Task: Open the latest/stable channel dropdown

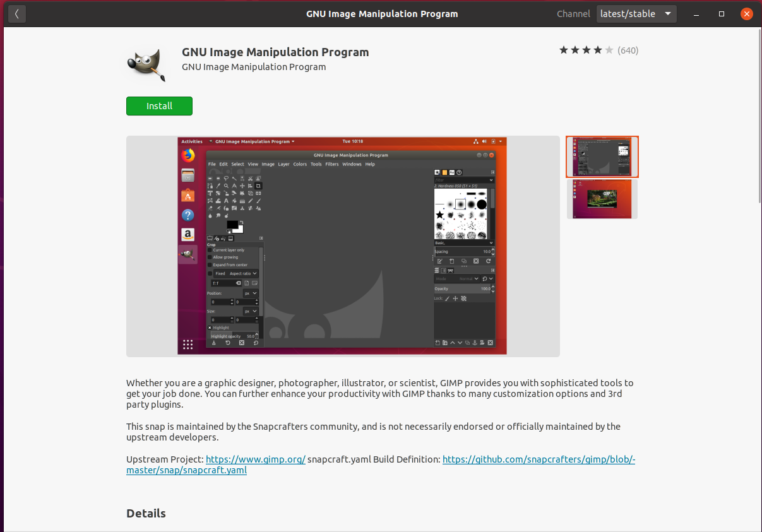Action: (636, 14)
